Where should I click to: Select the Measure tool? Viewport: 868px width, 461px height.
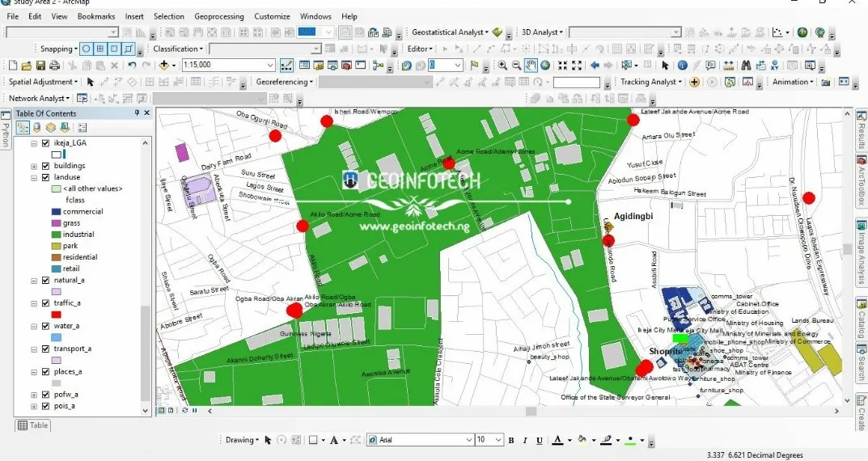729,66
